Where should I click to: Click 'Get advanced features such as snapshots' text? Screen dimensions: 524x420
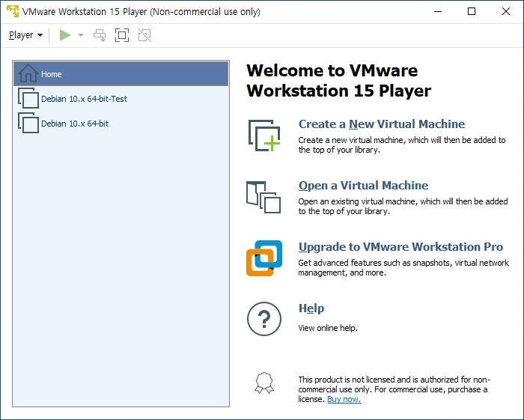[x=403, y=267]
